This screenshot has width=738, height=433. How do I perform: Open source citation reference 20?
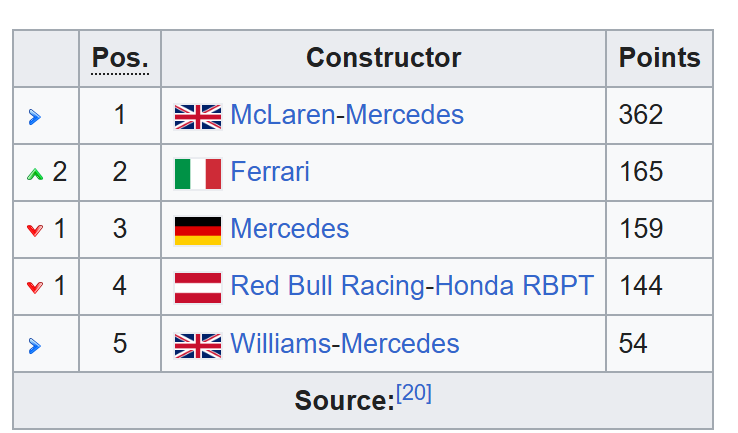pyautogui.click(x=414, y=393)
